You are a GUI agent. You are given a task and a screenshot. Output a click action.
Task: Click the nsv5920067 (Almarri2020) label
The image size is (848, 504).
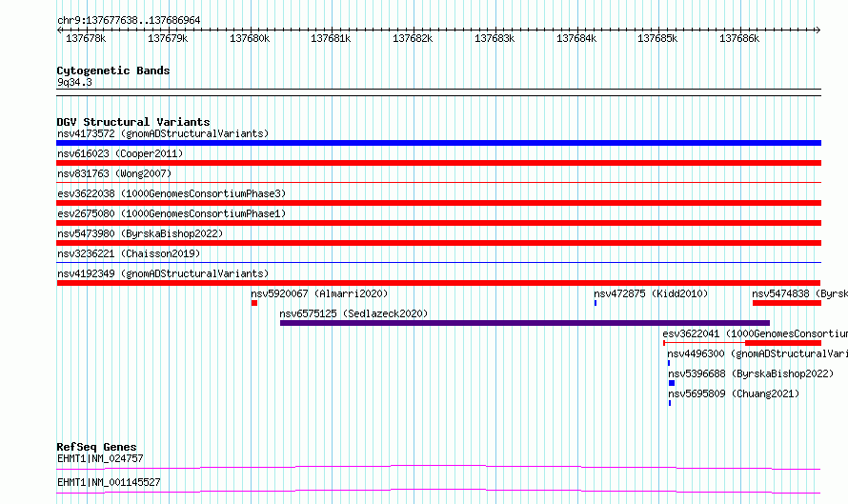coord(319,293)
